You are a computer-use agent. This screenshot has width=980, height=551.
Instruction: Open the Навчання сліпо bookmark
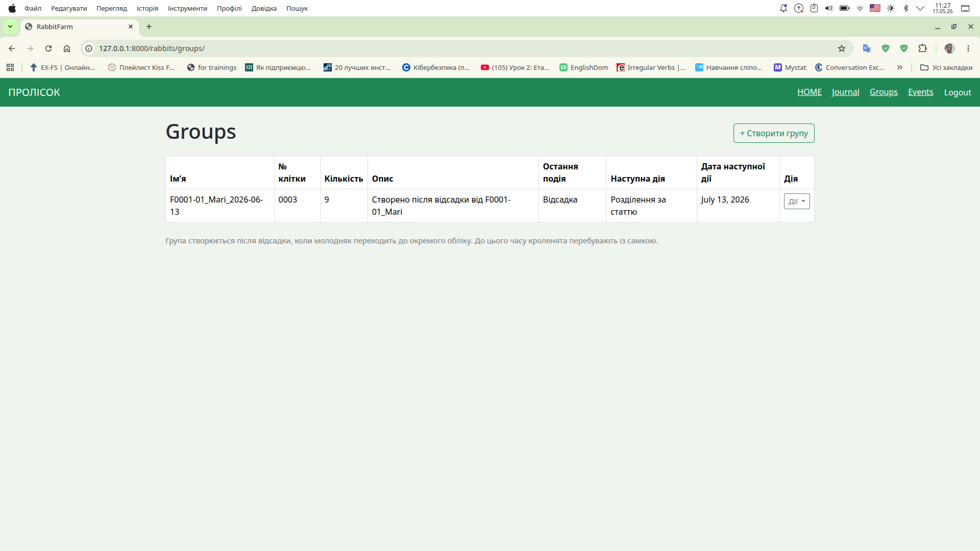(729, 67)
